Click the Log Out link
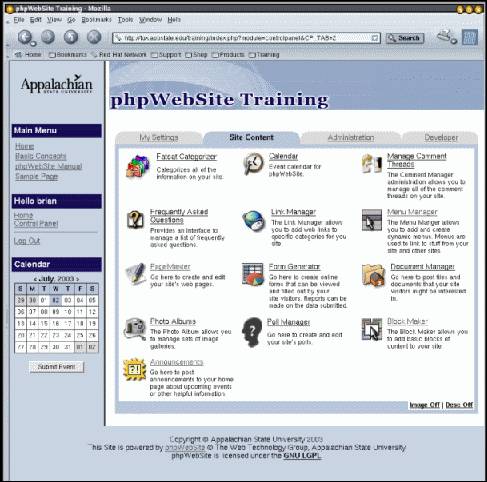The height and width of the screenshot is (482, 487). pos(27,241)
